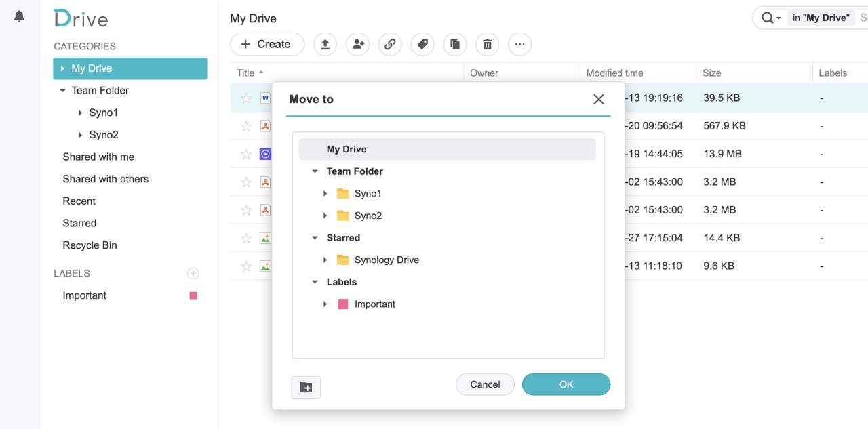
Task: Star the 567.9 KB PDF file
Action: pos(246,126)
